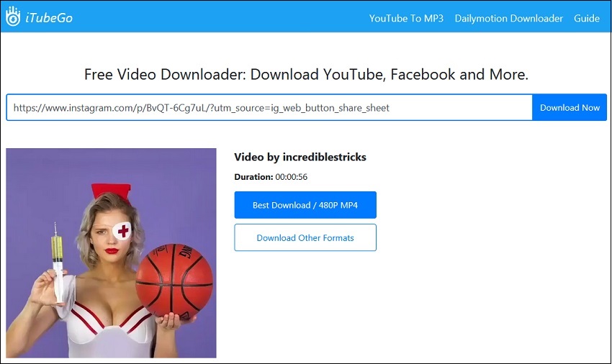Click Download Other Formats button
612x364 pixels.
[305, 237]
